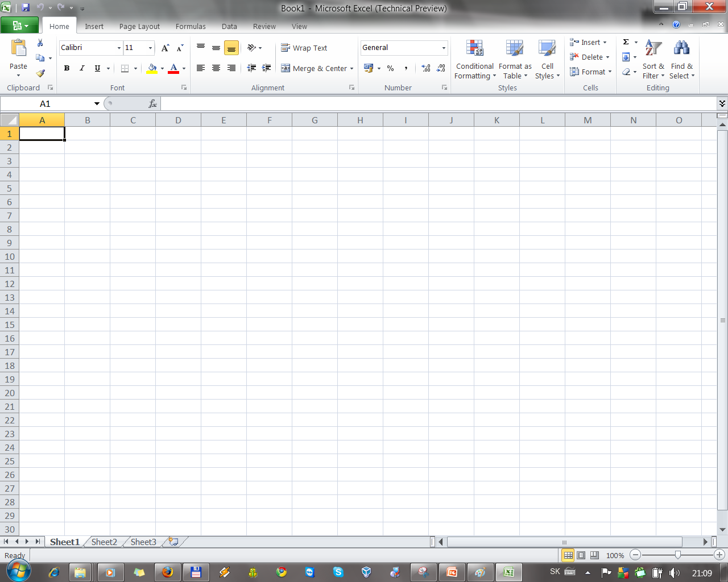Open Conditional Formatting menu

[x=474, y=60]
